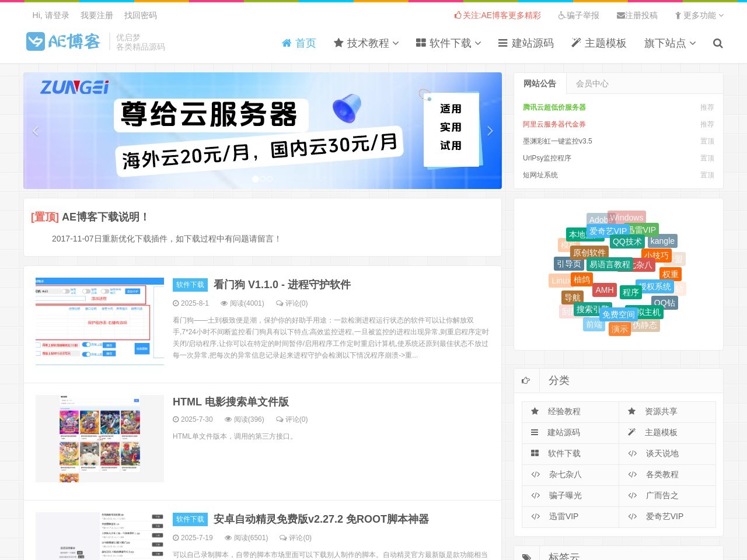Click the kangle tag in cloud
The width and height of the screenshot is (747, 560).
[662, 241]
